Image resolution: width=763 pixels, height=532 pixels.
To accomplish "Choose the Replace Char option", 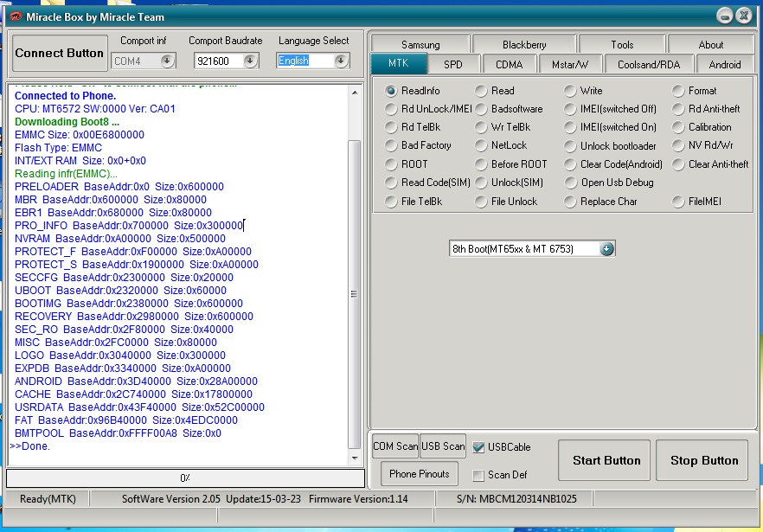I will coord(570,202).
